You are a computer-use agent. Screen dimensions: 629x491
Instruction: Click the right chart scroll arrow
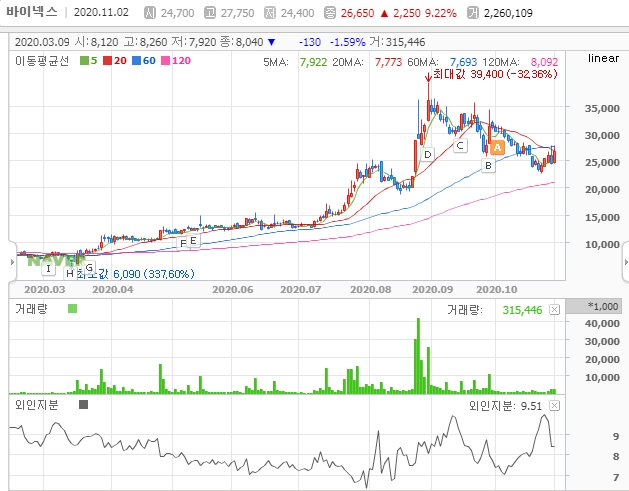click(x=626, y=262)
